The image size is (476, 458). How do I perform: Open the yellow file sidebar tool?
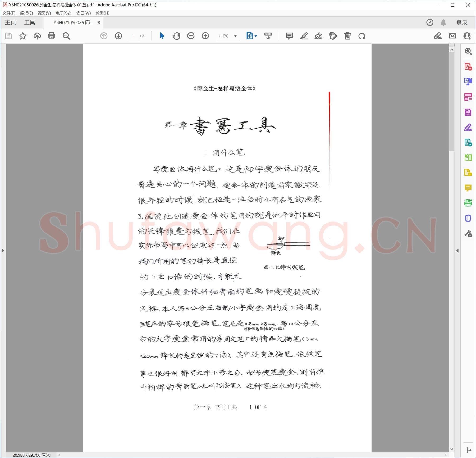pyautogui.click(x=468, y=173)
